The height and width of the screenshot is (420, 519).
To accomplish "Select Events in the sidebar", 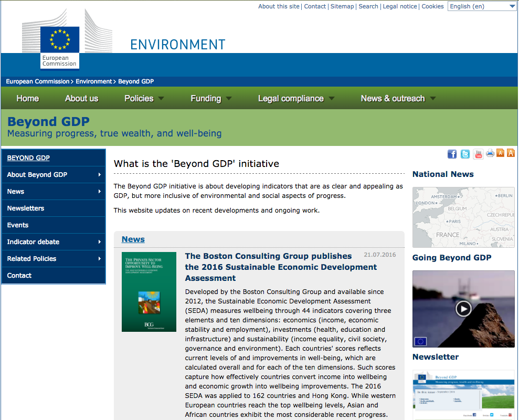I will click(x=54, y=225).
